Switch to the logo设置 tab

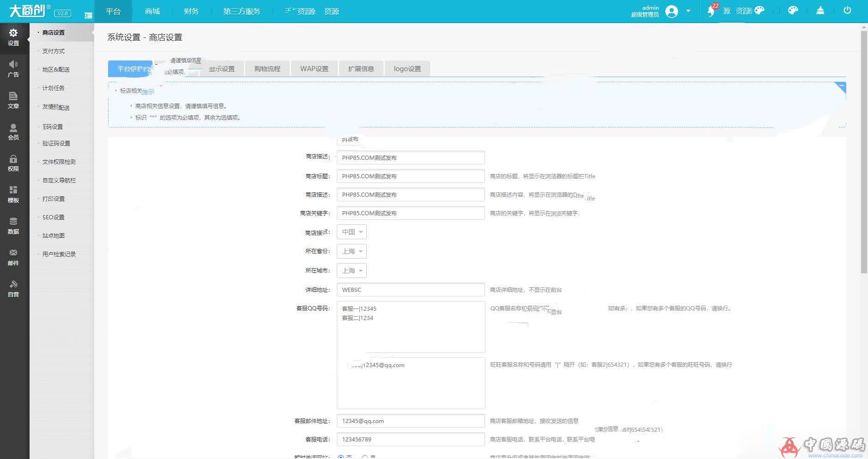pos(407,68)
